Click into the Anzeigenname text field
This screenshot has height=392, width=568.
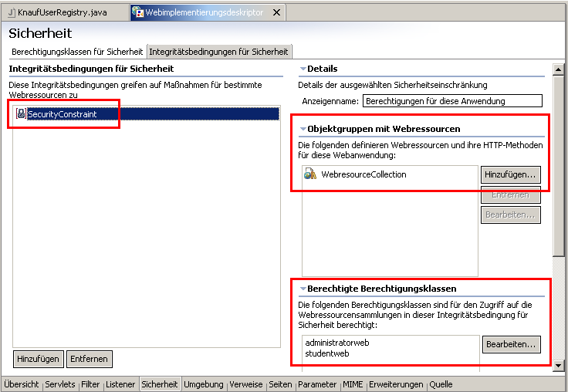[x=452, y=101]
